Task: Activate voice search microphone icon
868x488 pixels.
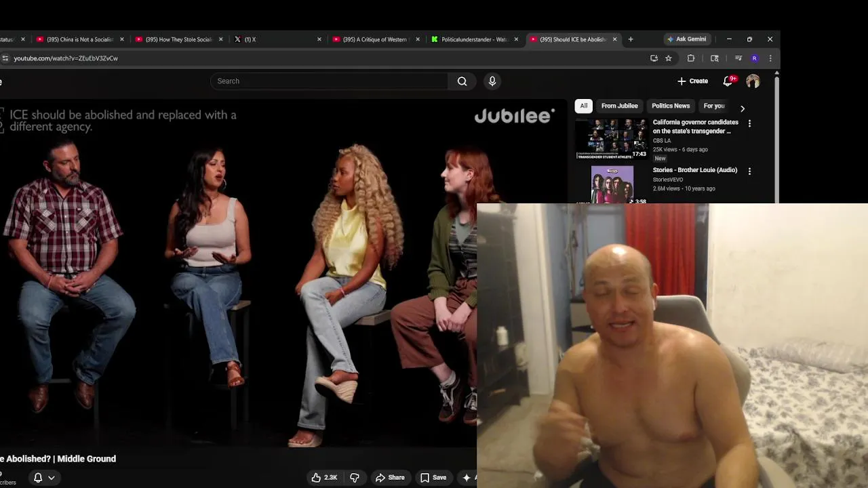Action: click(x=492, y=81)
